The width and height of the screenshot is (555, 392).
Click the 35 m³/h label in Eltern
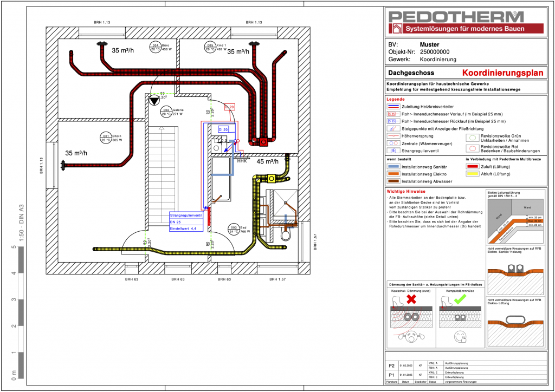click(76, 153)
